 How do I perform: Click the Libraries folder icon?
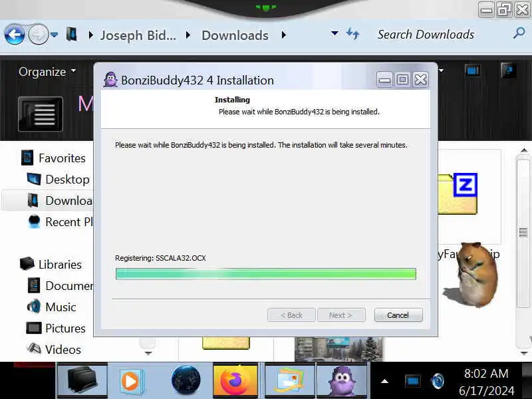pos(27,263)
